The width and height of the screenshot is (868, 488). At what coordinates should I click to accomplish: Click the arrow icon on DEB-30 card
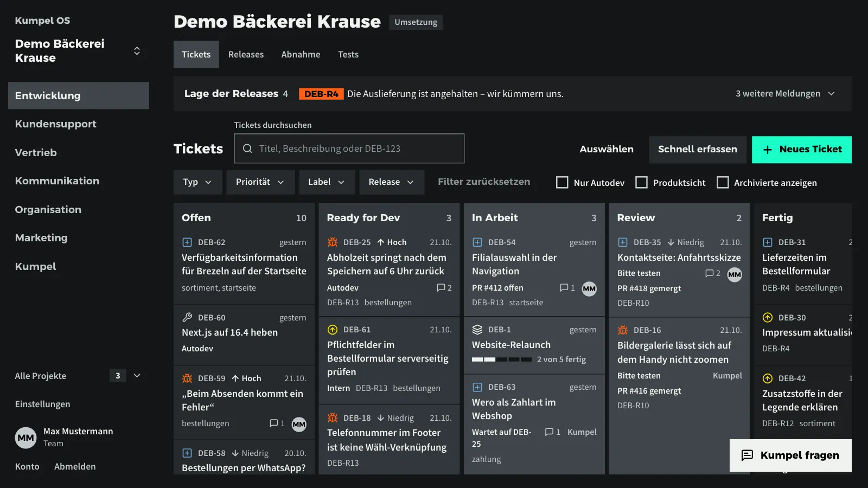pyautogui.click(x=768, y=317)
